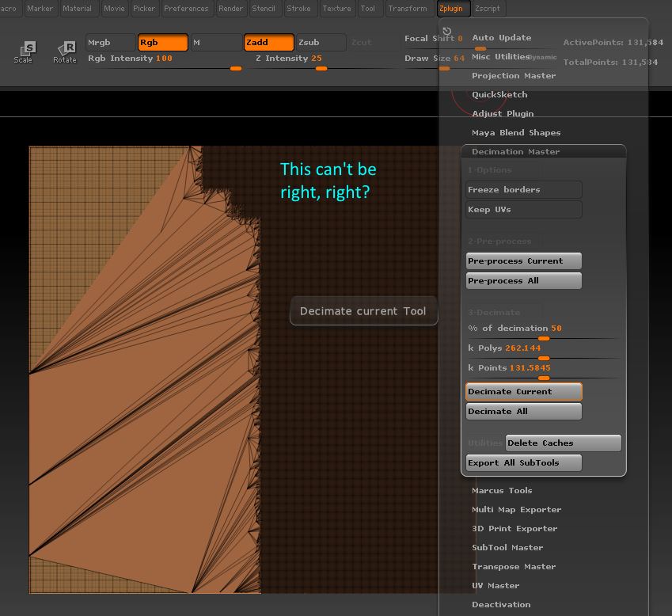Open the Texture menu
Image resolution: width=672 pixels, height=616 pixels.
pos(337,9)
